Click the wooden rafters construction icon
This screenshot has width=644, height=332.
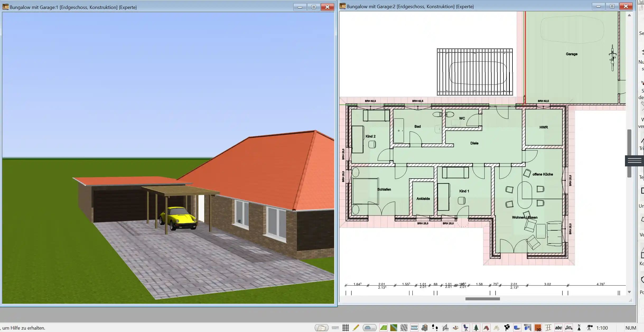[497, 328]
